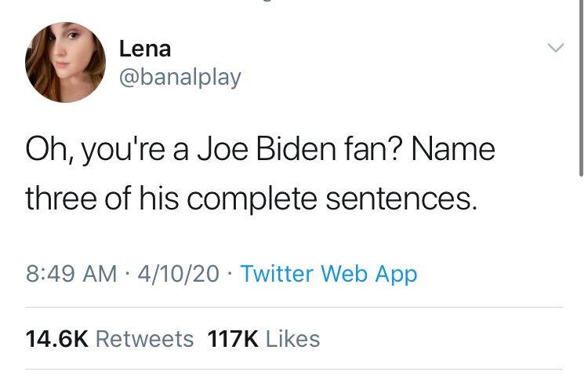Open the tweet options chevron menu
This screenshot has width=588, height=379.
(x=555, y=48)
